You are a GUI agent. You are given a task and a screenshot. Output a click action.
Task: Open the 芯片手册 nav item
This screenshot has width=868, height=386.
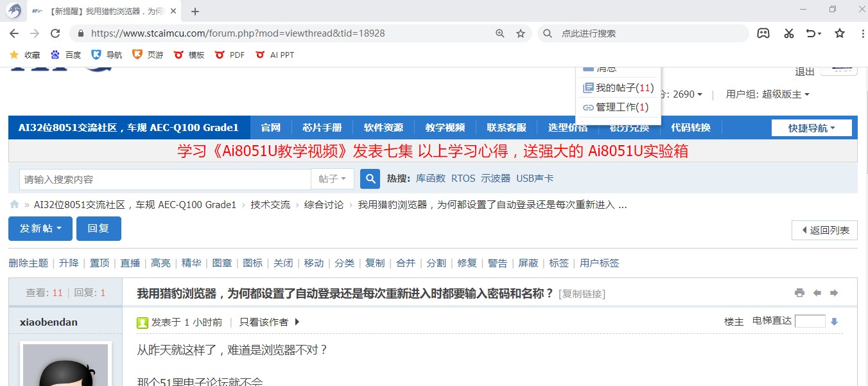pos(322,128)
